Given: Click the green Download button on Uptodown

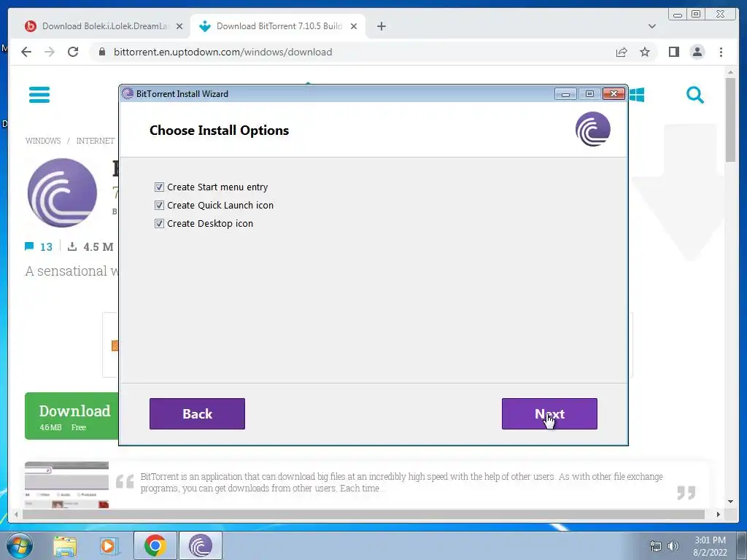Looking at the screenshot, I should coord(71,416).
